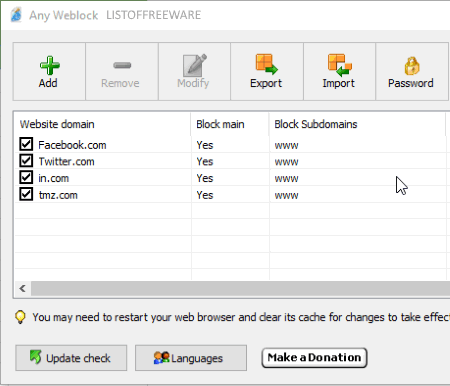Image resolution: width=450 pixels, height=386 pixels.
Task: Click the horizontal scrollbar left arrow
Action: [x=23, y=288]
